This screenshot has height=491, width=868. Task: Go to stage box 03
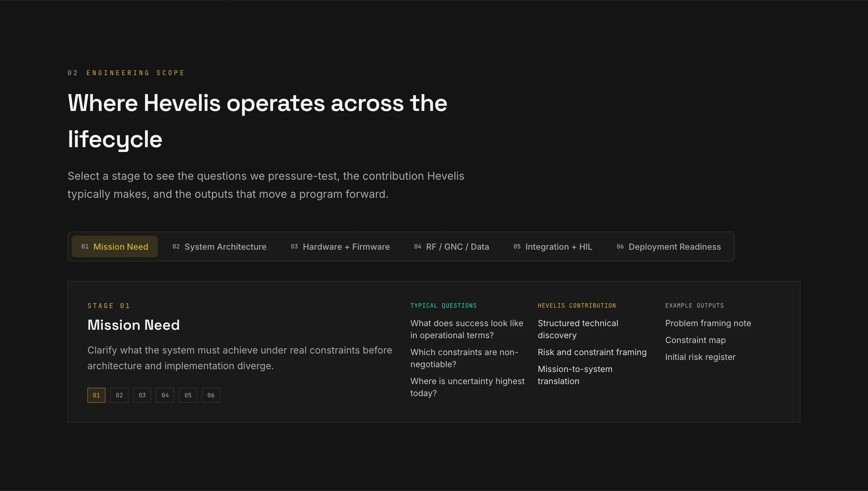(x=142, y=395)
